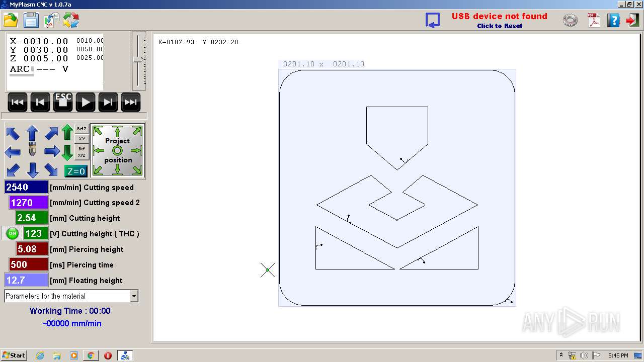Open the import drawing file icon
Image resolution: width=644 pixels, height=362 pixels.
point(51,20)
